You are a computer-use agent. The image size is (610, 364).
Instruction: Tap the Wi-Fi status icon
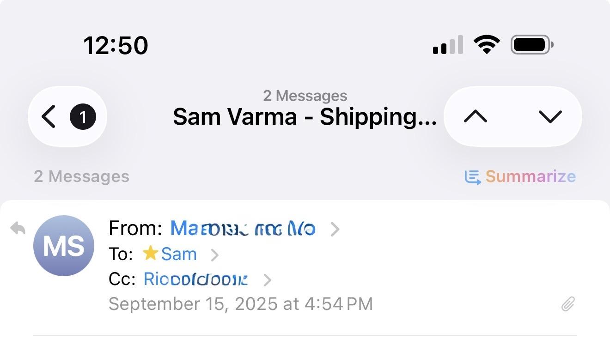[487, 45]
